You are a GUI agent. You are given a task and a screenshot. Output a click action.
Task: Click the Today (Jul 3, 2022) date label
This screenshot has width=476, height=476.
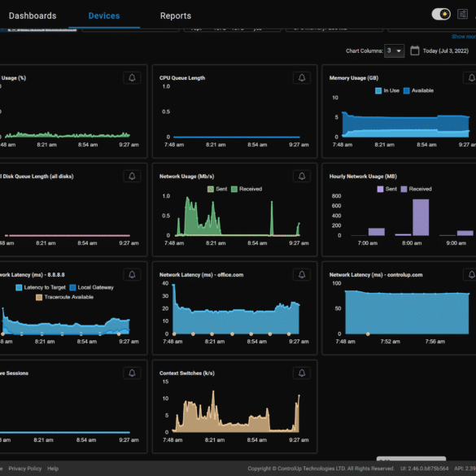(x=446, y=51)
